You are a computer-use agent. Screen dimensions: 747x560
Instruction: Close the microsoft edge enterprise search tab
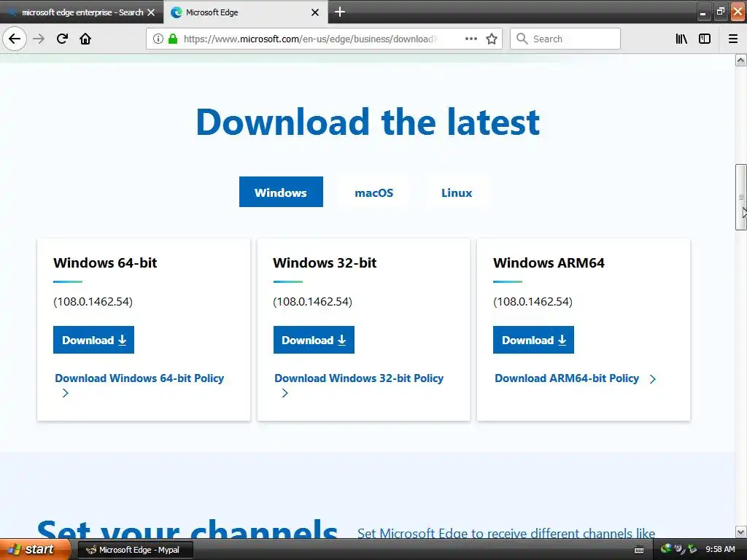pyautogui.click(x=151, y=12)
